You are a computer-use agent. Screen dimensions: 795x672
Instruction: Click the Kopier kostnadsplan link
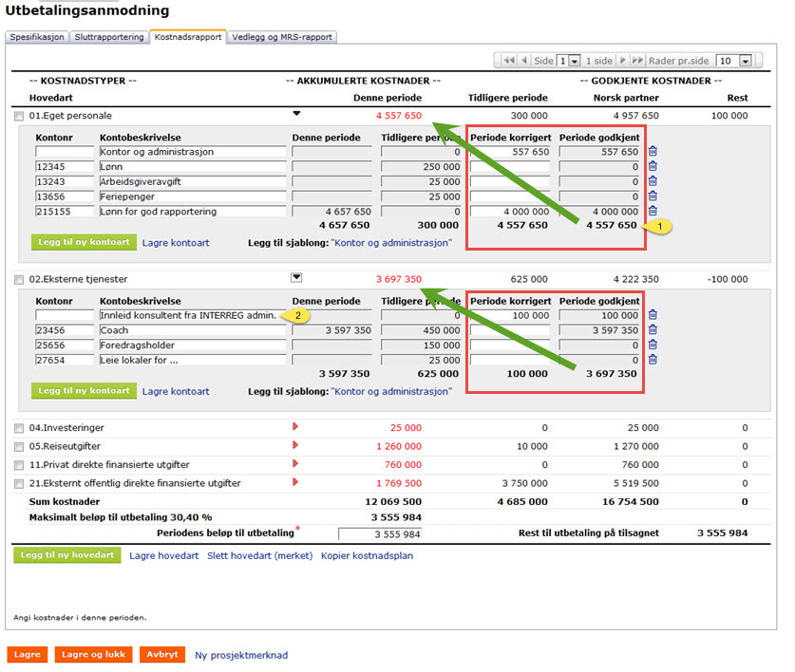tap(367, 555)
